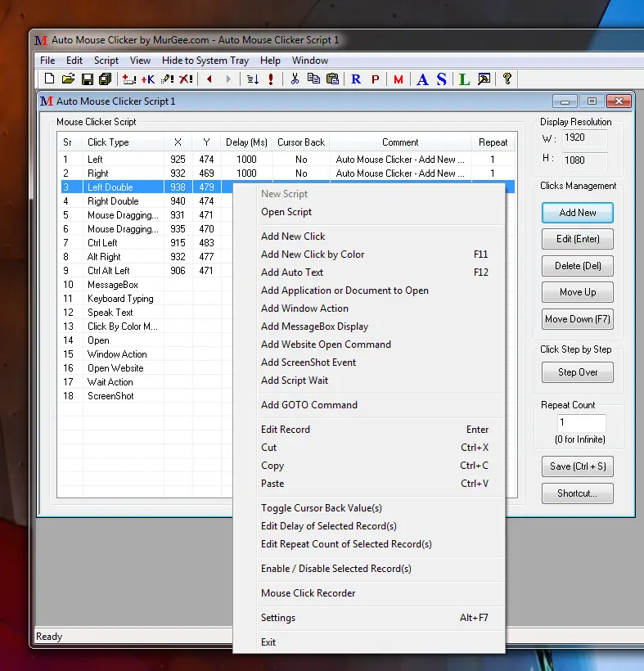Click the red exclamation mark toolbar icon
Screen dimensions: 644x671
coord(271,79)
